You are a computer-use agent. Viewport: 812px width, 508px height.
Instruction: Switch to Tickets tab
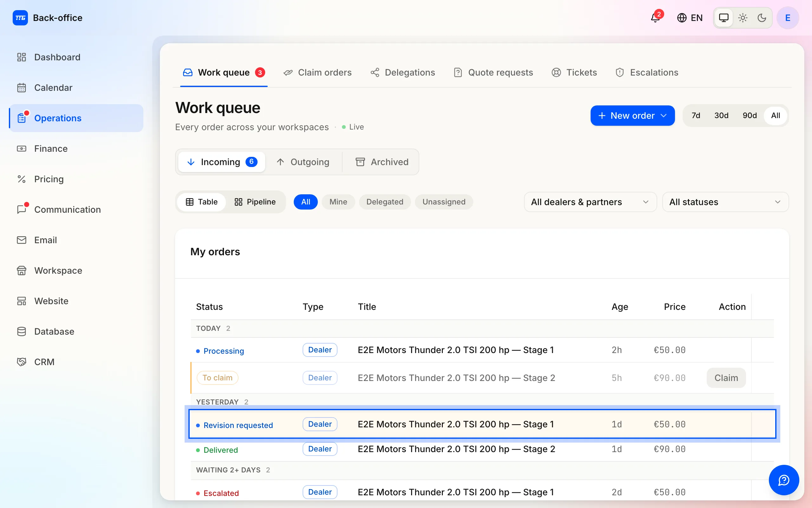pos(574,73)
